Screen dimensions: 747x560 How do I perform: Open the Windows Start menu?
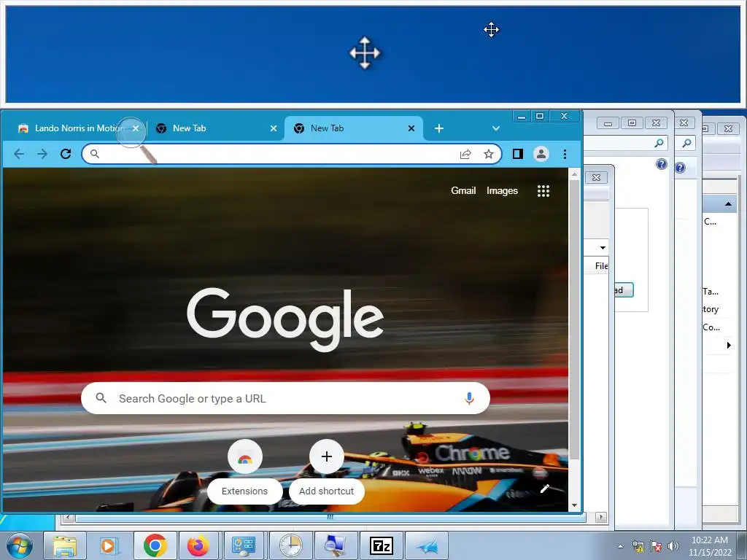[19, 546]
